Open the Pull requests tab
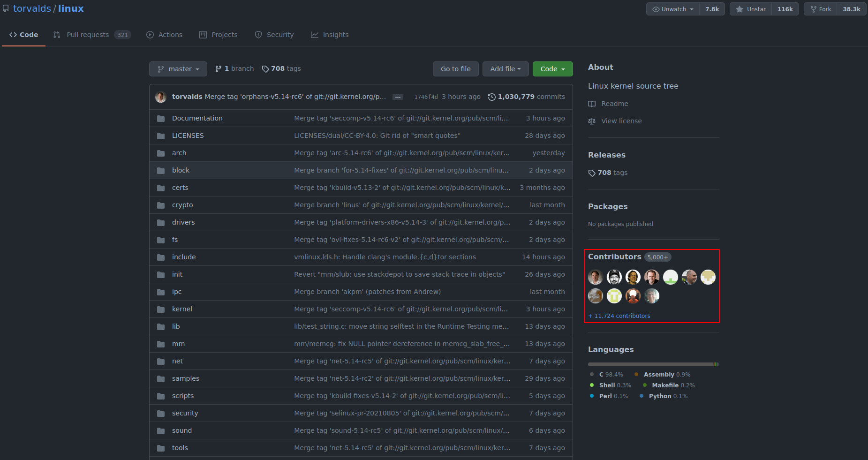Screen dimensions: 868x460 pos(92,35)
